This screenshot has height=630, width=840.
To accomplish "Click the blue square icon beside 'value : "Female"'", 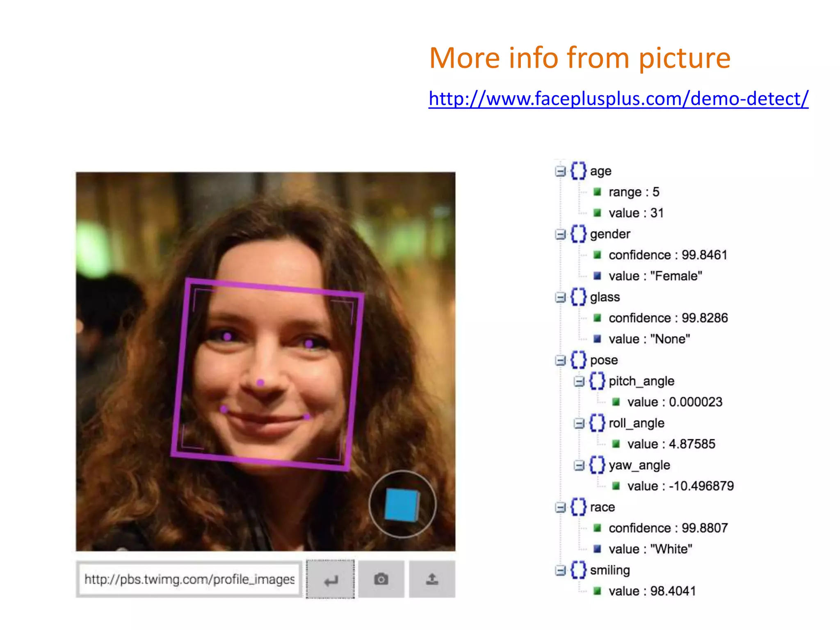I will point(597,276).
